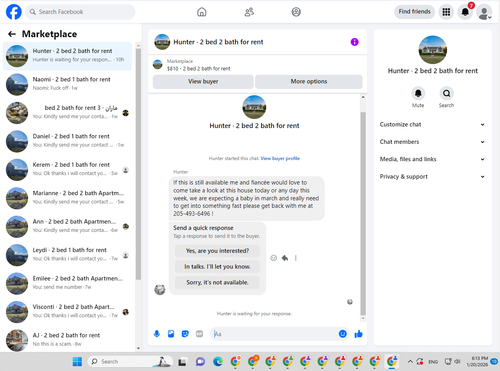
Task: Open the View buyer profile link
Action: click(280, 158)
